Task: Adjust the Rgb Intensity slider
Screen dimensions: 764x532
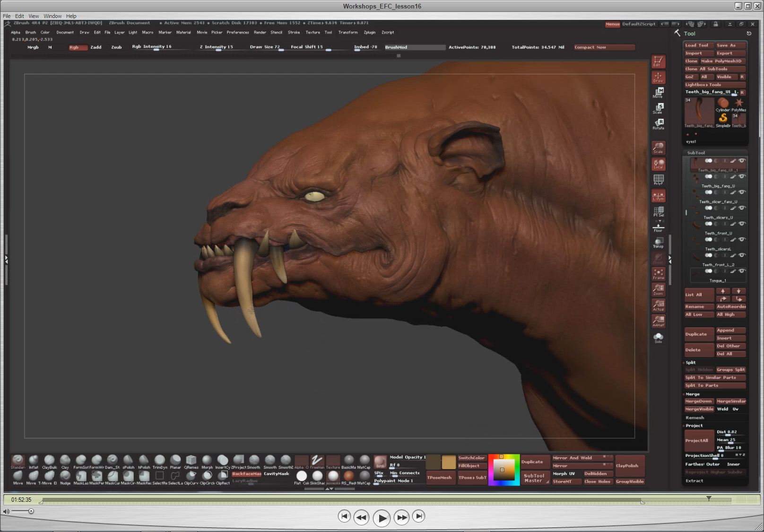Action: pyautogui.click(x=156, y=47)
